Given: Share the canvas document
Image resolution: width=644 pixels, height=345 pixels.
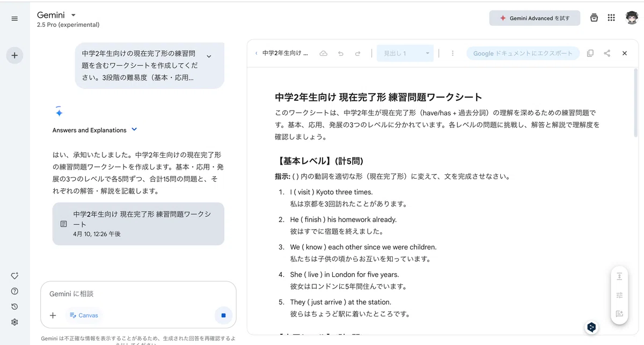Looking at the screenshot, I should pyautogui.click(x=607, y=54).
